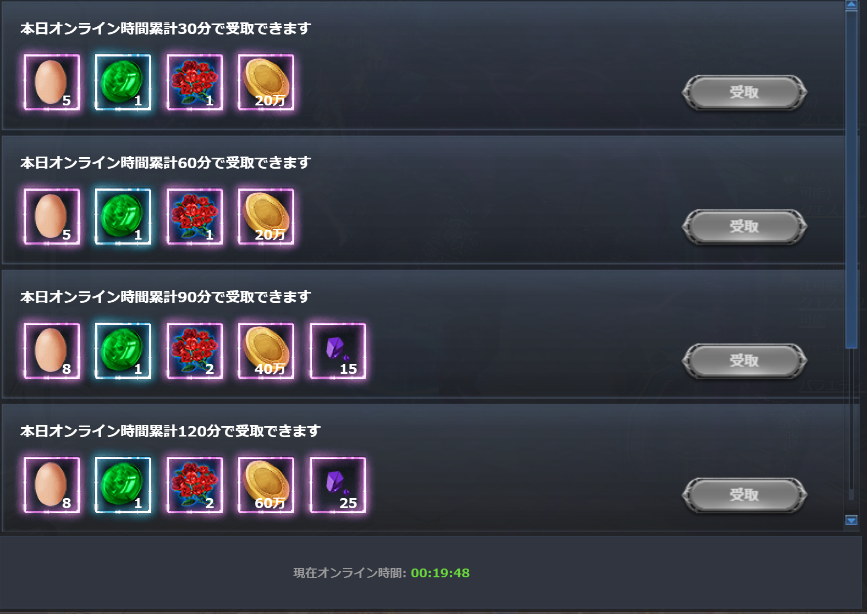Click purple crystal with 25 in 120-minute row
The height and width of the screenshot is (614, 867).
[x=338, y=485]
